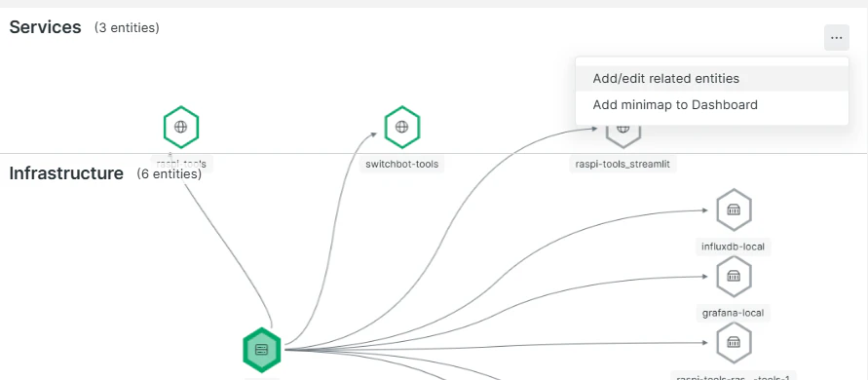Choose Add minimap to Dashboard
This screenshot has height=380, width=868.
(x=712, y=104)
